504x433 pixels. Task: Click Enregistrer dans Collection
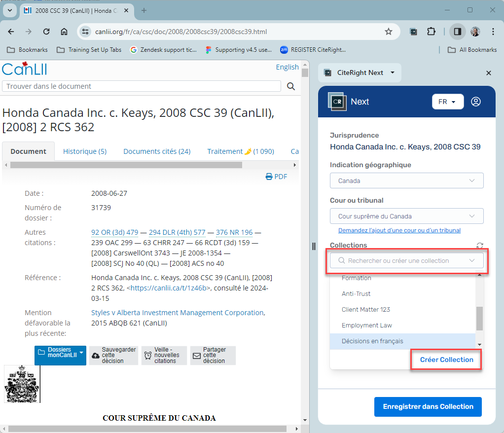pyautogui.click(x=428, y=407)
